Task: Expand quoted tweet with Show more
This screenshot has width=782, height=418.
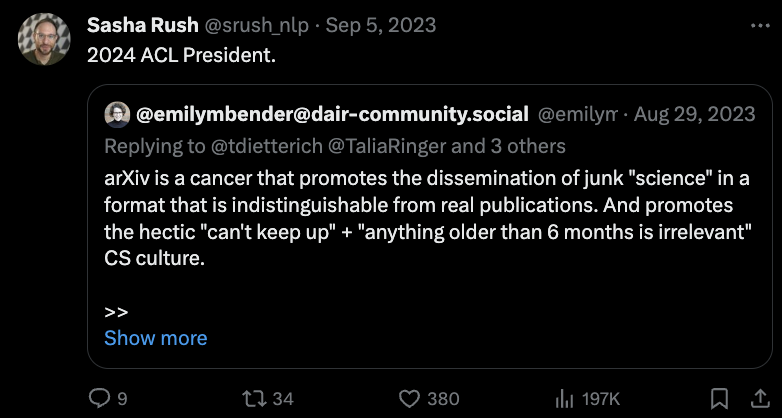Action: pos(155,338)
